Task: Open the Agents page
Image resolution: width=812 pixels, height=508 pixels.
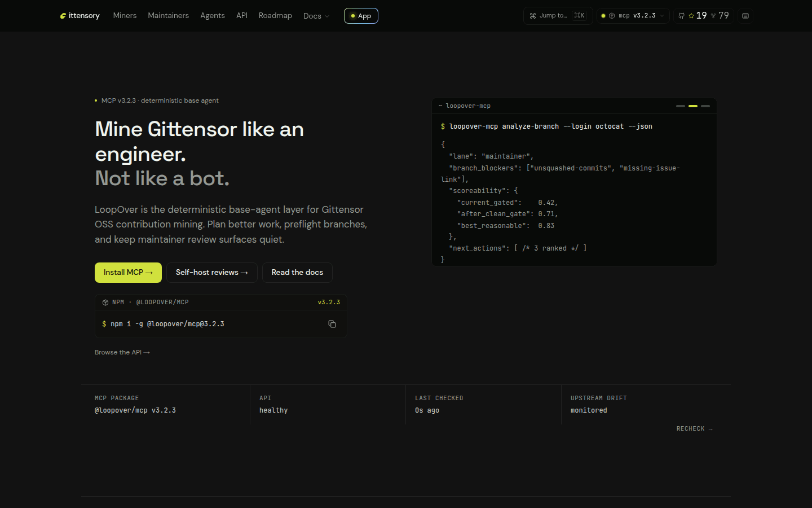Action: pos(213,15)
